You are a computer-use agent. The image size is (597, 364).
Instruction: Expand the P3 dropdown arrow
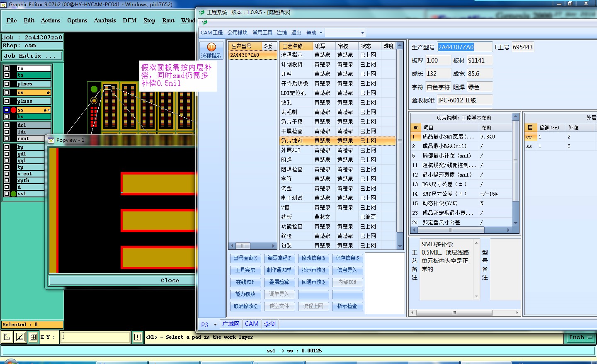[x=215, y=325]
